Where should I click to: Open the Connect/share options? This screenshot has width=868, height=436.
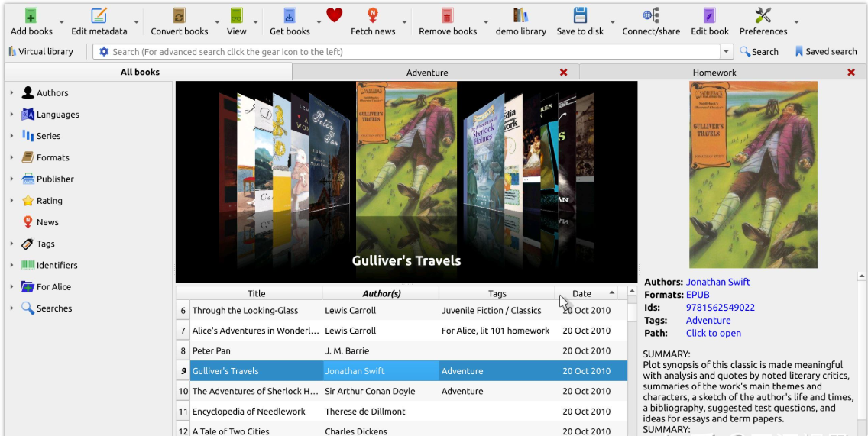[x=651, y=21]
